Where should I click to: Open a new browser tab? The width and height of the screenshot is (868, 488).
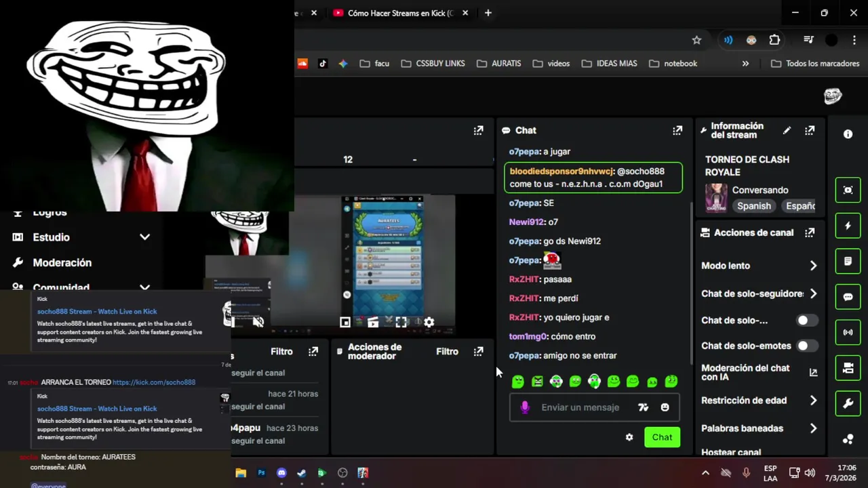[488, 13]
